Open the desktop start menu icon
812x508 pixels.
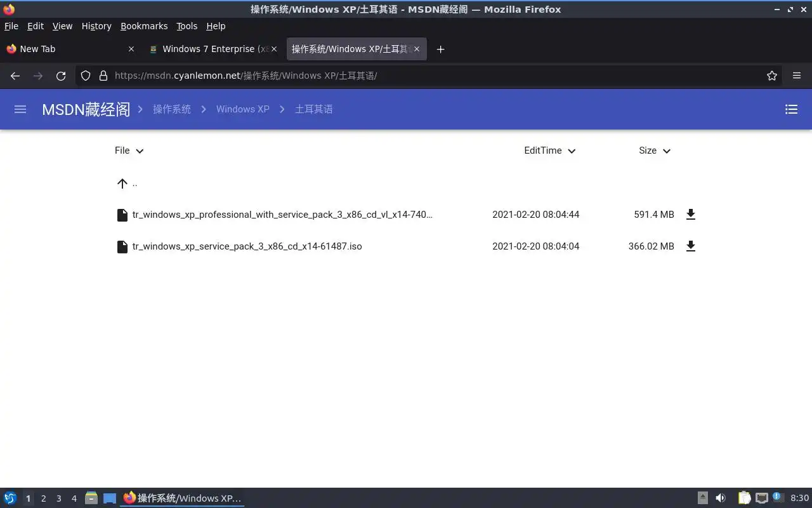click(x=10, y=498)
